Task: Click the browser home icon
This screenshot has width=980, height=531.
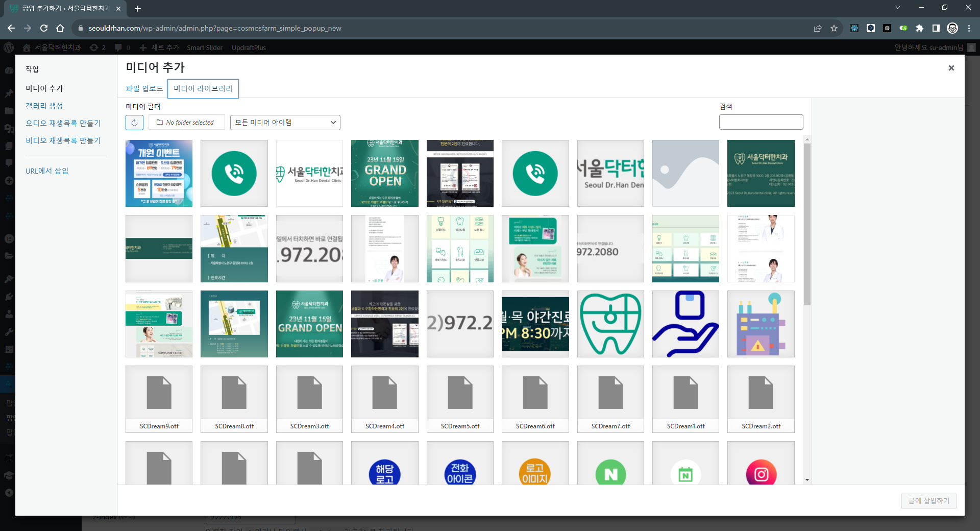Action: [60, 28]
